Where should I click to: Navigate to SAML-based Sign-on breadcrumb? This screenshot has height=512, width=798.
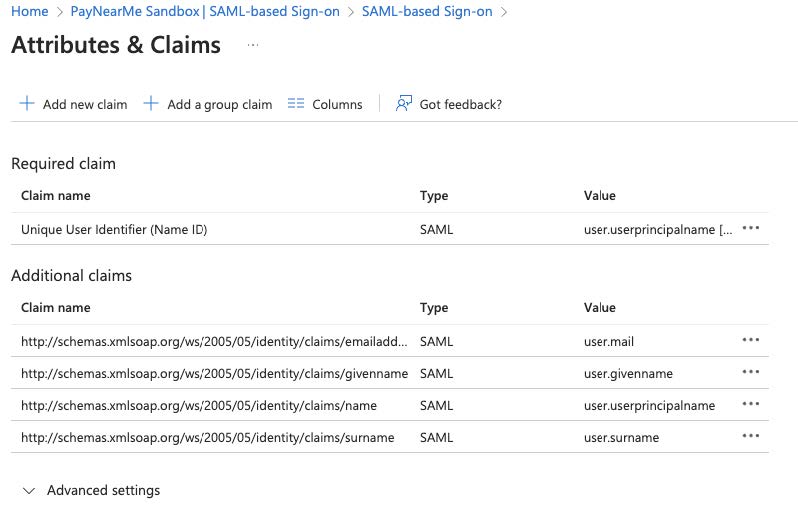[427, 11]
